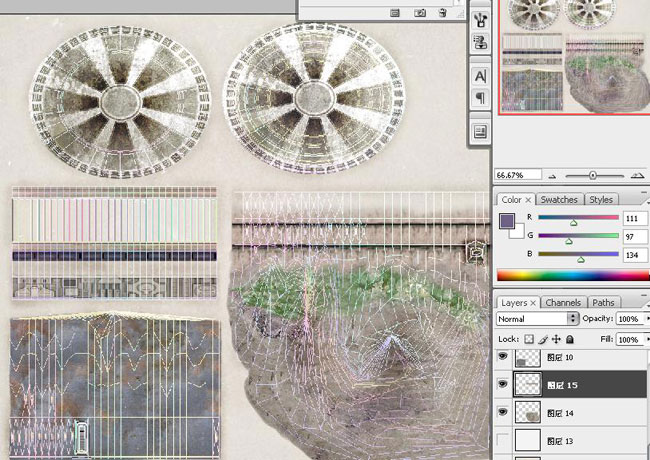Click lock transparent pixels icon
This screenshot has width=650, height=460.
click(x=529, y=339)
